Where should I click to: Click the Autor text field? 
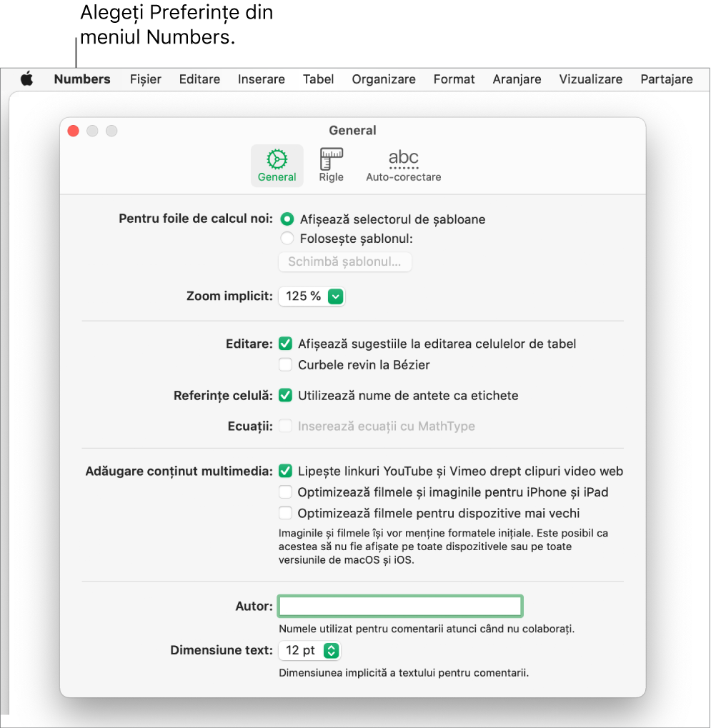[400, 607]
